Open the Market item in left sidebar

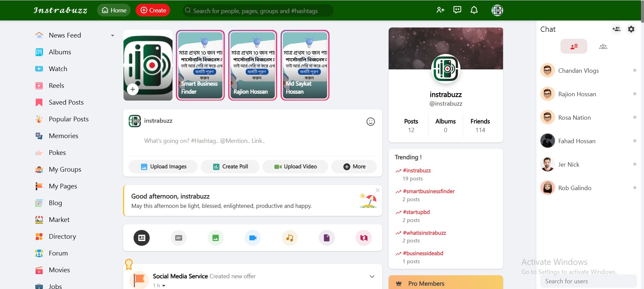coord(59,220)
